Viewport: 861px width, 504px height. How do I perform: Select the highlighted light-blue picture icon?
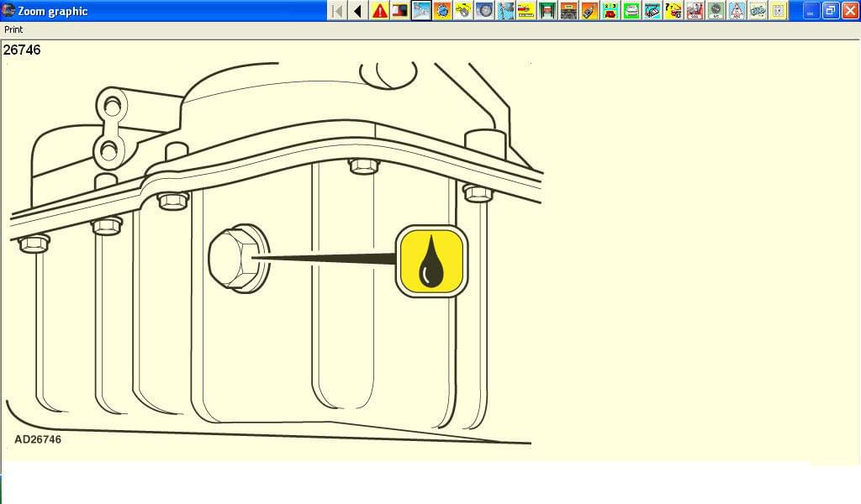pyautogui.click(x=422, y=10)
